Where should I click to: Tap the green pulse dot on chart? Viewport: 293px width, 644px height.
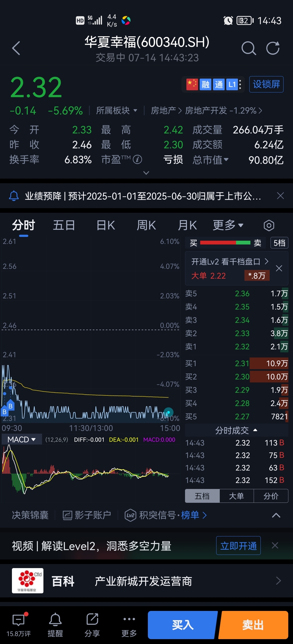click(168, 413)
